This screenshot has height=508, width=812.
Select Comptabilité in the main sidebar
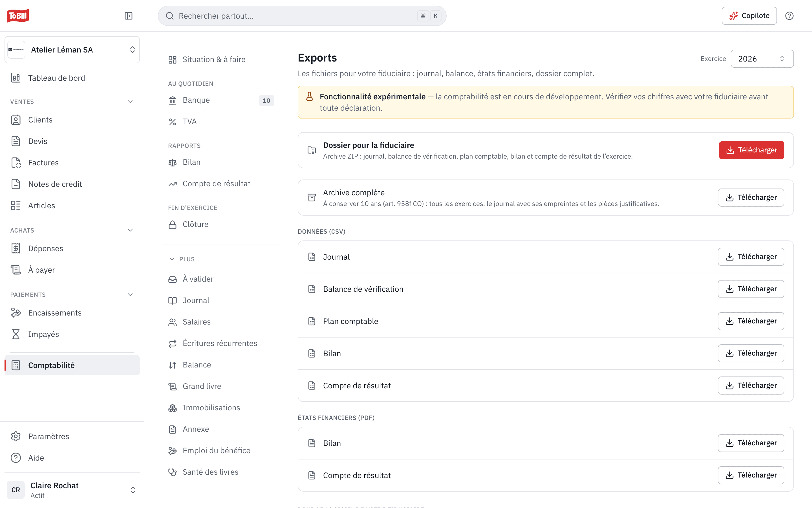coord(72,365)
